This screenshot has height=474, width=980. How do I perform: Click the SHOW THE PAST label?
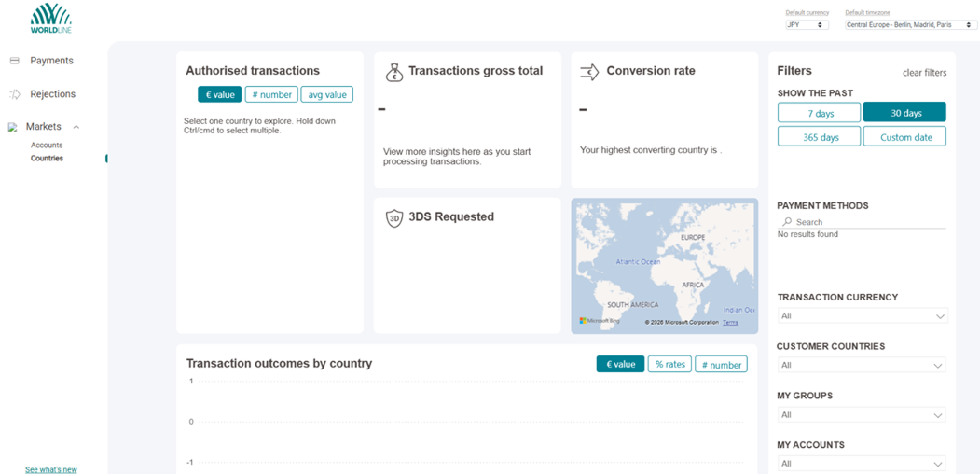815,93
